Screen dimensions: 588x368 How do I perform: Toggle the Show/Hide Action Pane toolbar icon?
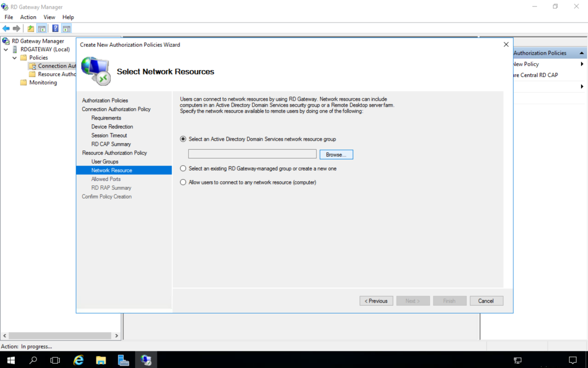tap(67, 28)
